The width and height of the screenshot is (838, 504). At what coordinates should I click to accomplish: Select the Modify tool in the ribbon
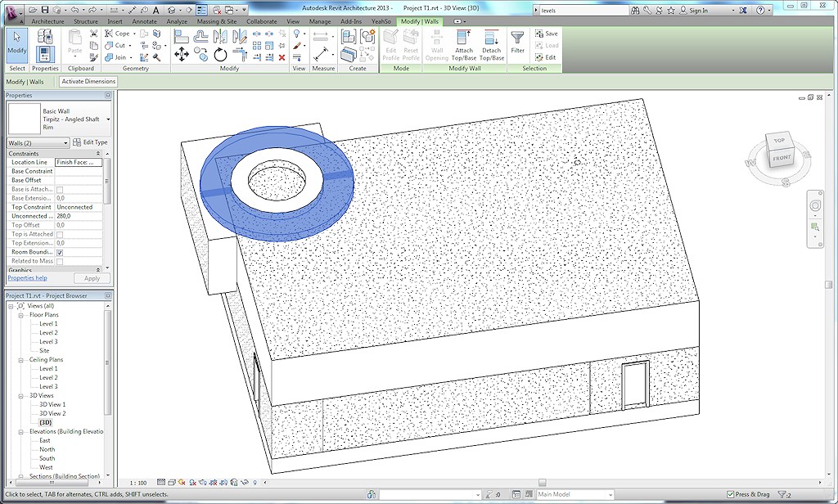tap(16, 45)
